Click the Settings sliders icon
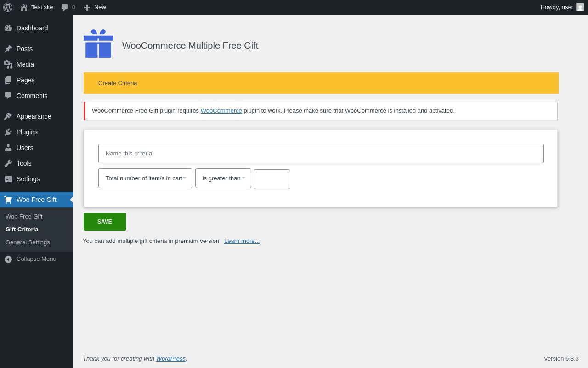Screen dimensions: 588x368 (8, 179)
